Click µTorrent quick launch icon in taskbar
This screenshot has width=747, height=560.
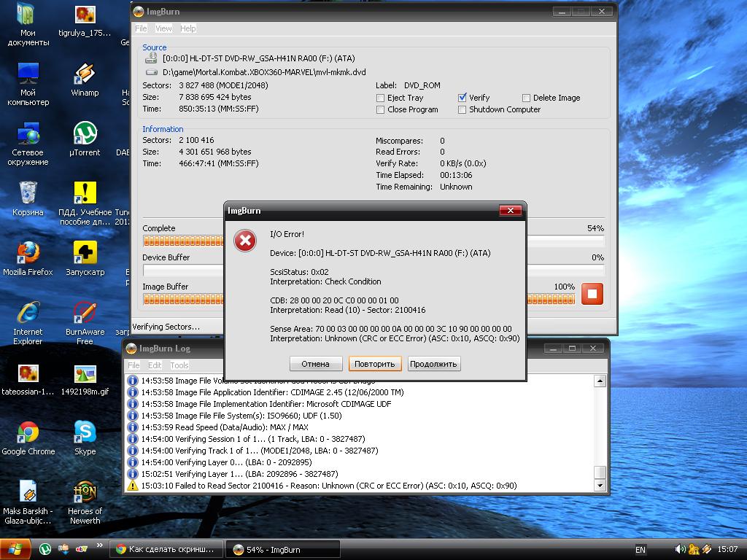tap(44, 550)
